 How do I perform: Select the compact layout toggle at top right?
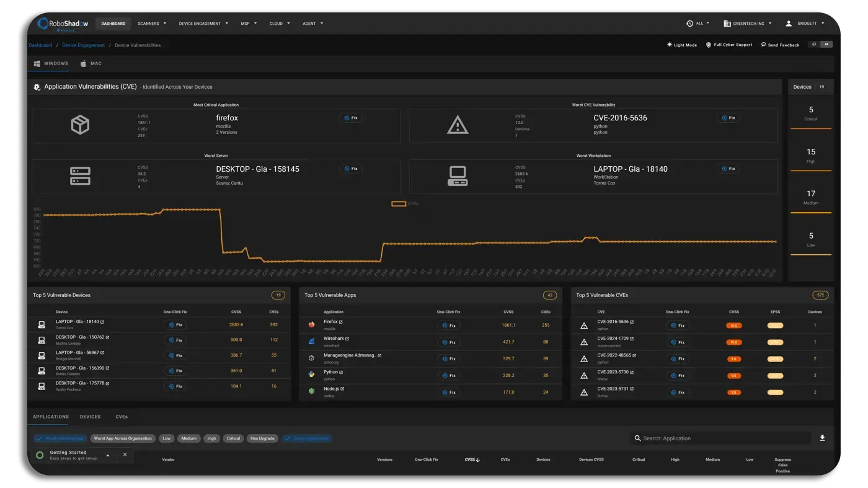(814, 45)
